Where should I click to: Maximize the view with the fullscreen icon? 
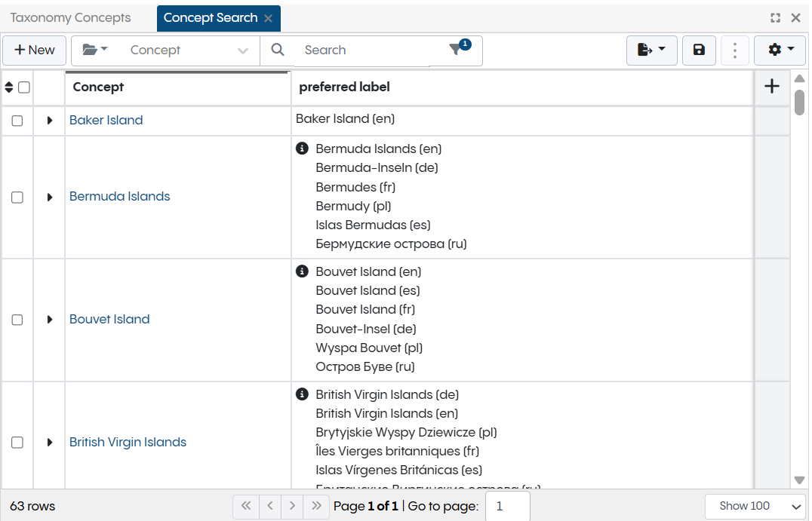pos(775,17)
